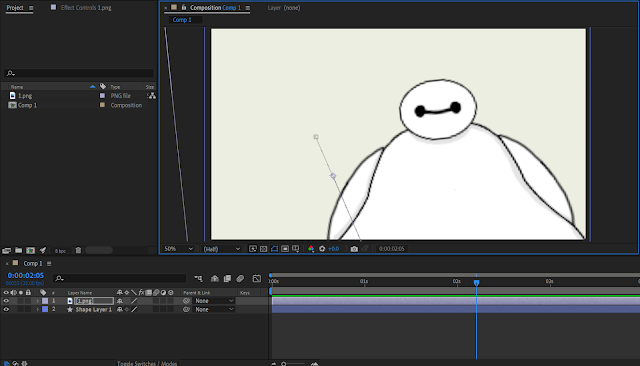This screenshot has width=640, height=366.
Task: Open the timeline Comp 1 panel menu
Action: (49, 264)
